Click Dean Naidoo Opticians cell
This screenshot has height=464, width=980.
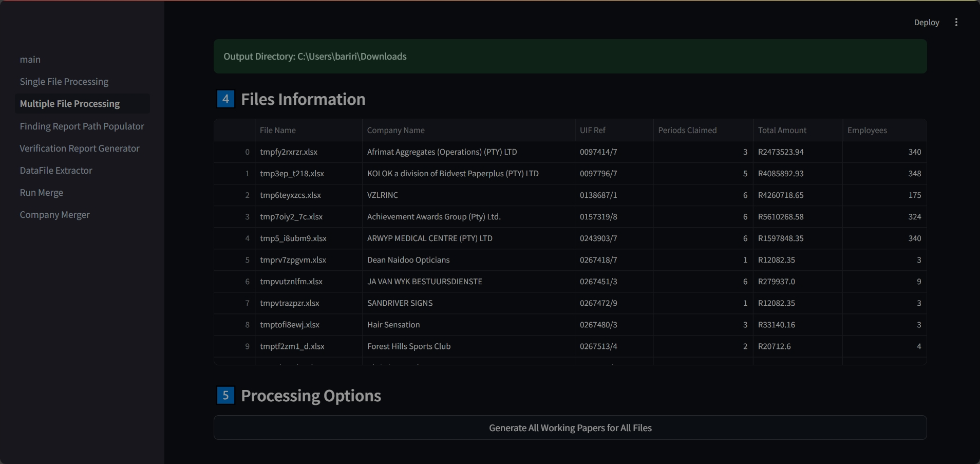coord(468,260)
